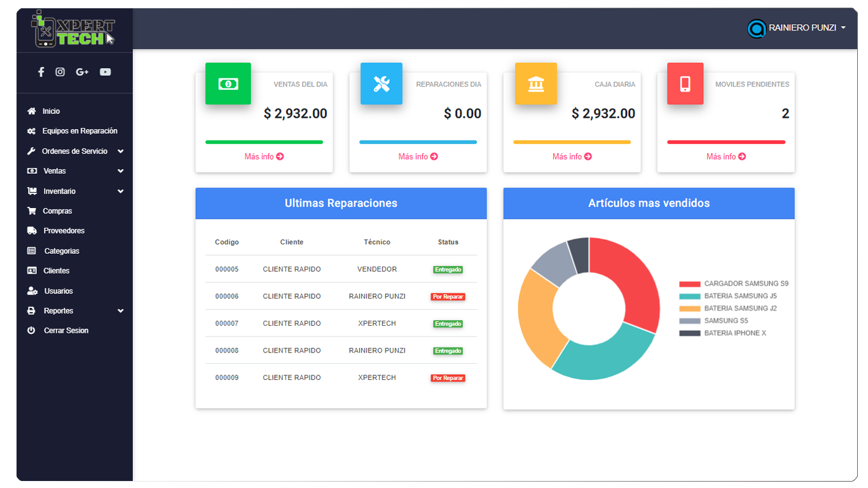Viewport: 868px width, 488px height.
Task: Click the Samsung S5 gray legend swatch
Action: coord(690,321)
